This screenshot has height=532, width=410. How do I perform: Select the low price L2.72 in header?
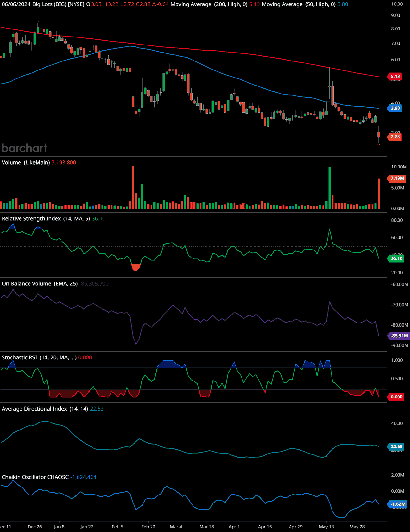(x=127, y=4)
